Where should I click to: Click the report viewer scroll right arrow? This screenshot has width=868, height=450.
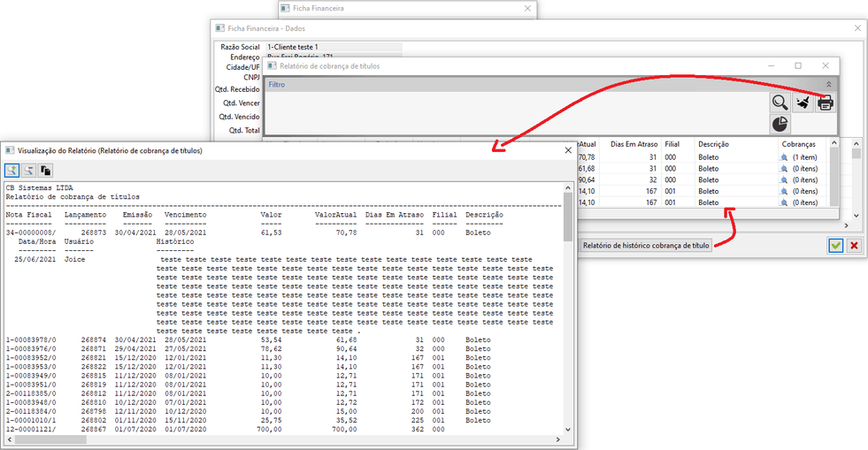(558, 439)
